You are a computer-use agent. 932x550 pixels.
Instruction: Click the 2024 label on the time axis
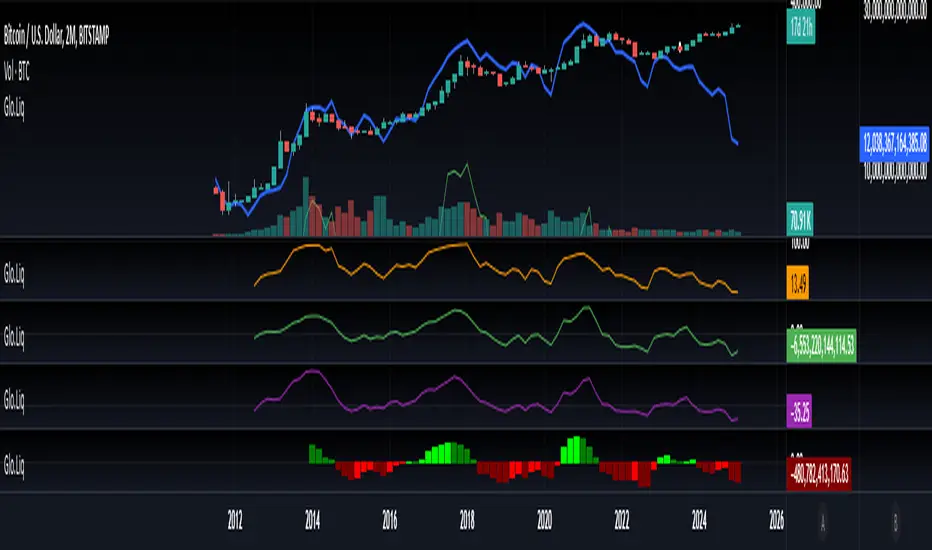click(699, 521)
